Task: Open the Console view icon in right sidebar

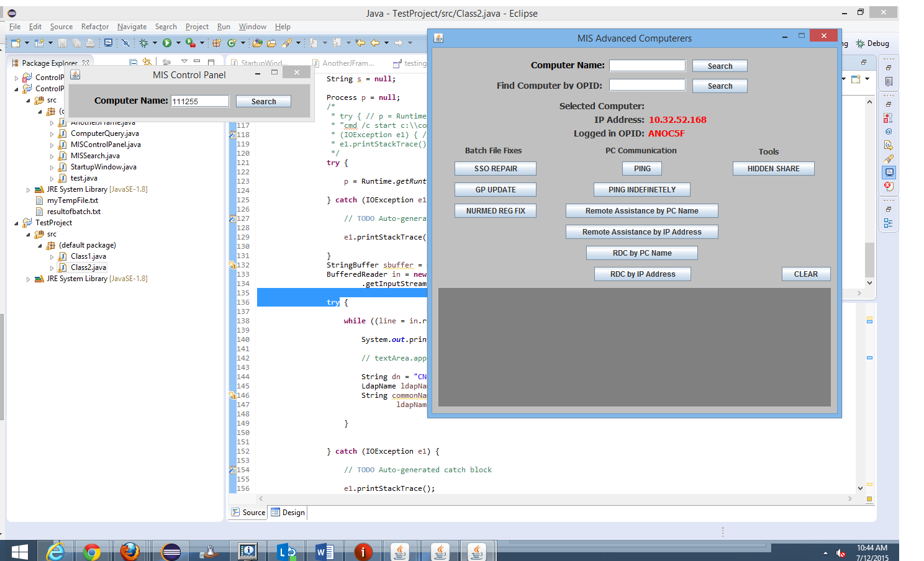Action: [889, 173]
